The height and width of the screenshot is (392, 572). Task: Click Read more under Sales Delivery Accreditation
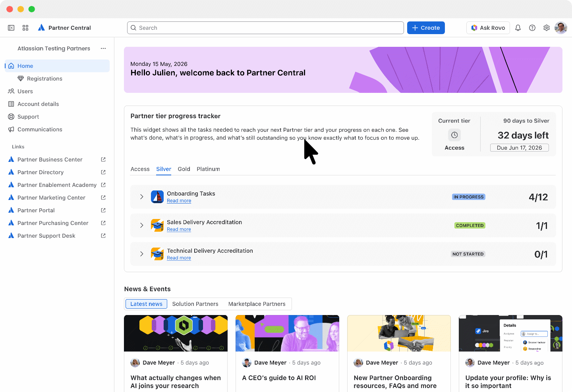click(179, 229)
